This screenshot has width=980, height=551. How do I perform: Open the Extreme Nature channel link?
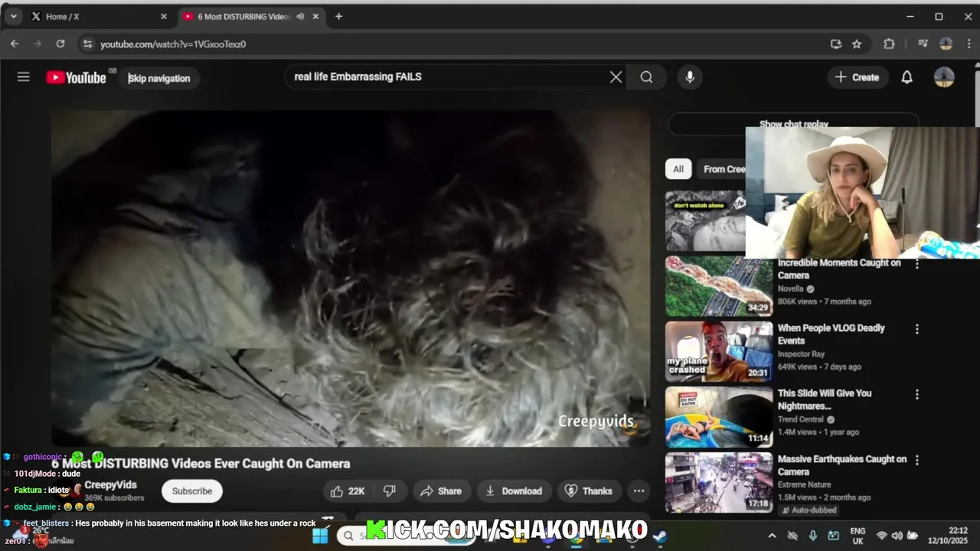804,484
